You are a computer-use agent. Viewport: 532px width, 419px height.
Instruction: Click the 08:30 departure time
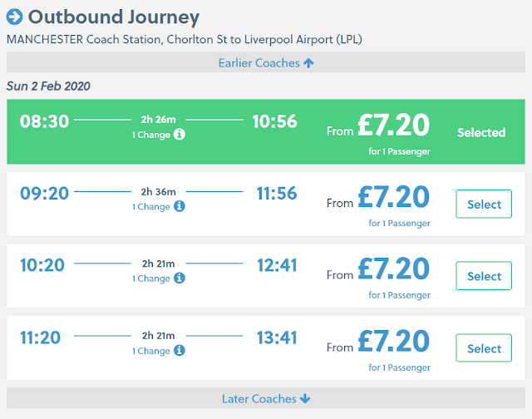point(44,121)
